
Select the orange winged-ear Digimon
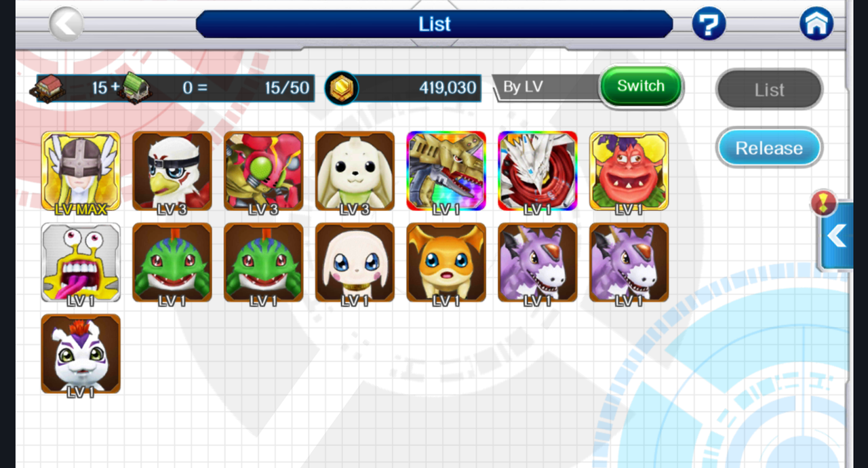click(x=446, y=263)
